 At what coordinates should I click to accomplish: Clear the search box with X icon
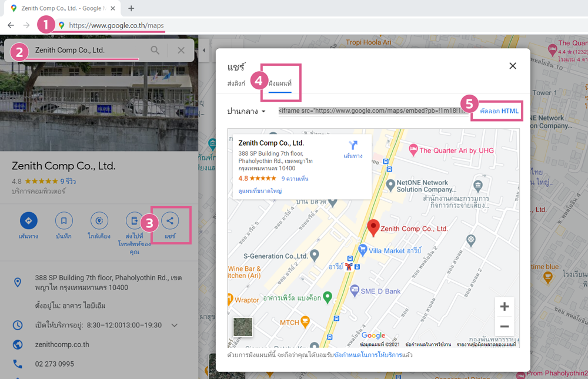181,51
